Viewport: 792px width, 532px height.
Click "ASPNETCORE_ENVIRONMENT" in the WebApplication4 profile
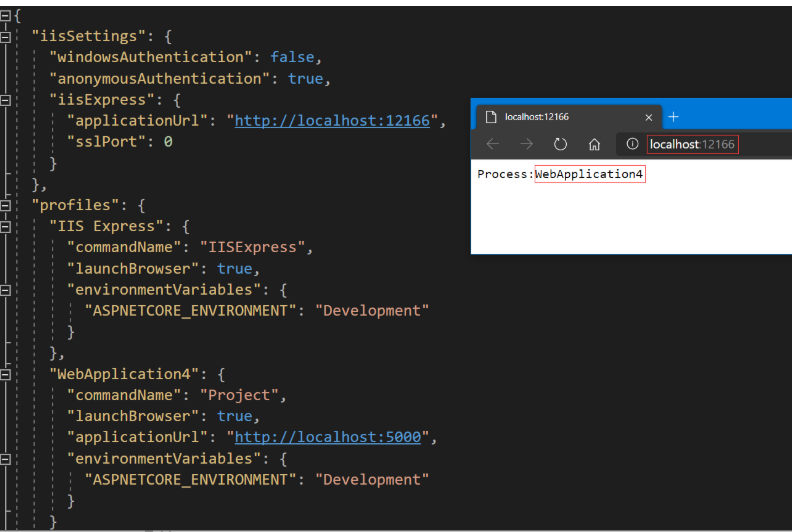(190, 479)
